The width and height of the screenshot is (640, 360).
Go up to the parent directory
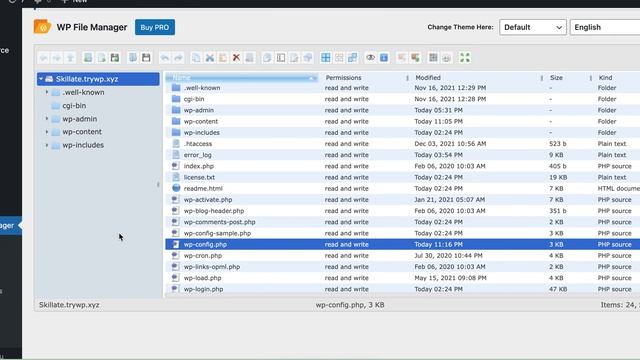[70, 58]
